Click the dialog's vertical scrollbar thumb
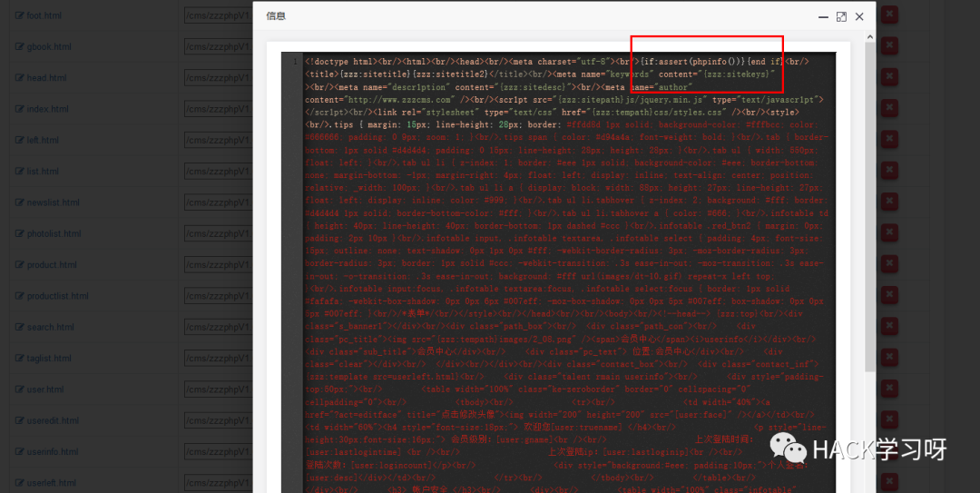The width and height of the screenshot is (980, 493). (x=869, y=206)
